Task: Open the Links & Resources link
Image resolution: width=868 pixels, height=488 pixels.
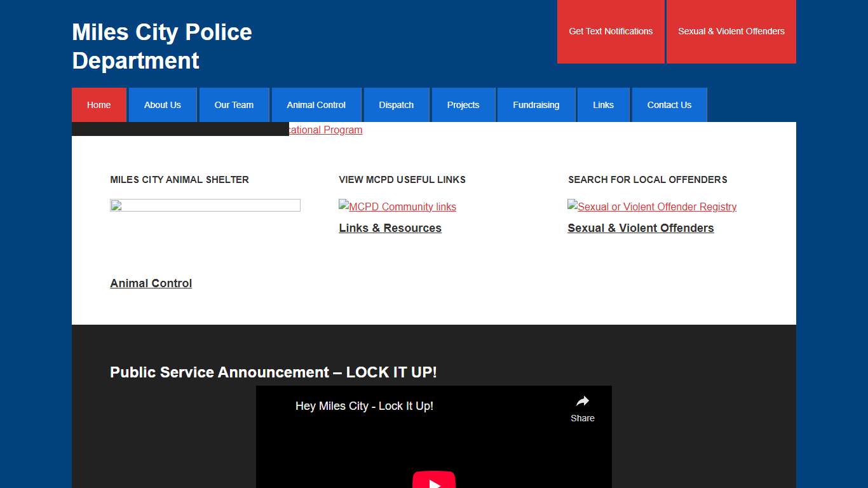Action: [390, 227]
